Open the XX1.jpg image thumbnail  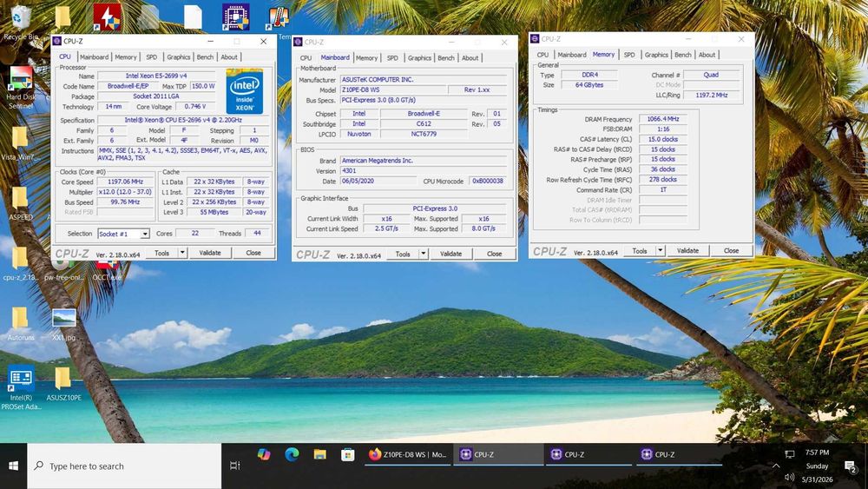coord(63,323)
